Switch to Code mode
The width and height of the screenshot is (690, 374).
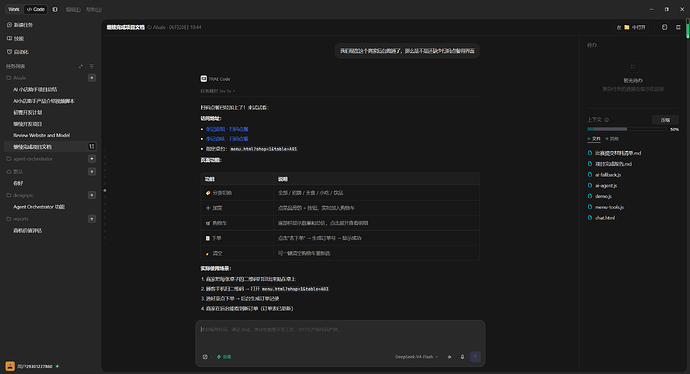click(x=36, y=9)
